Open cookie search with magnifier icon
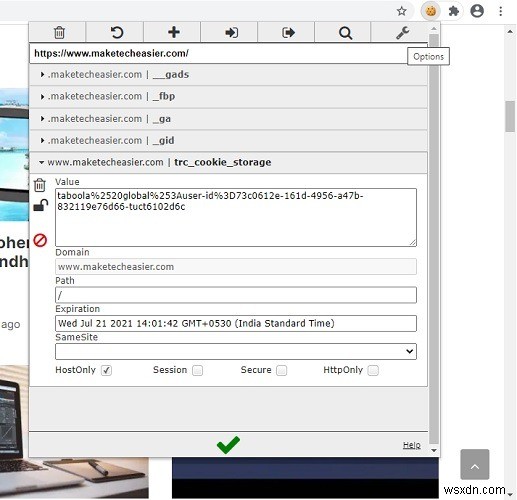 (345, 33)
